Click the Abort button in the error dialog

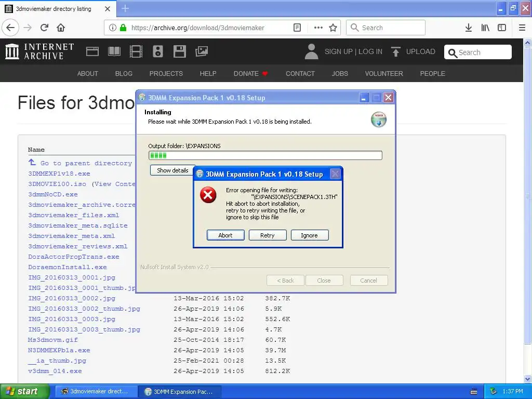tap(225, 235)
